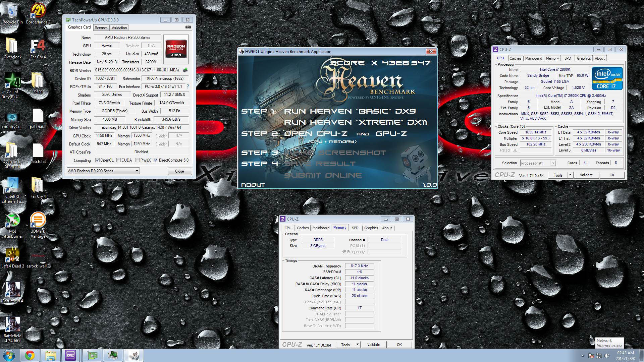Open the Mainboard tab in the CPU-Z CPU window
Image resolution: width=644 pixels, height=362 pixels.
[x=533, y=58]
